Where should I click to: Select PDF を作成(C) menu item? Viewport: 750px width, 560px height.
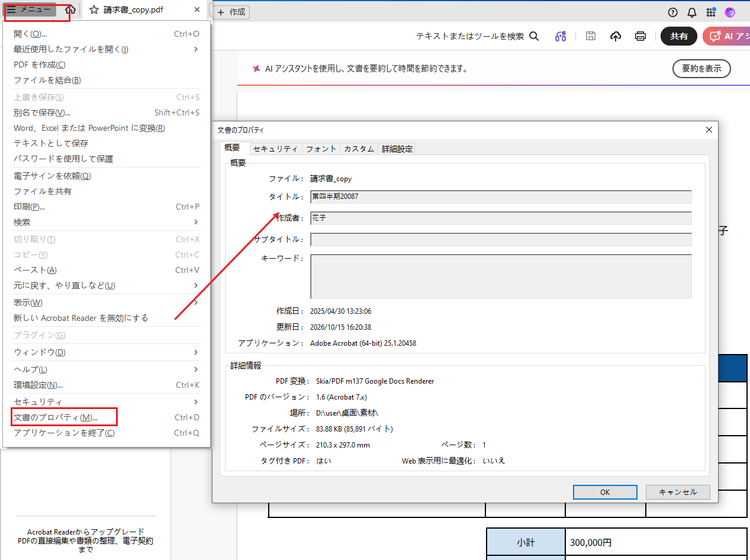tap(107, 65)
